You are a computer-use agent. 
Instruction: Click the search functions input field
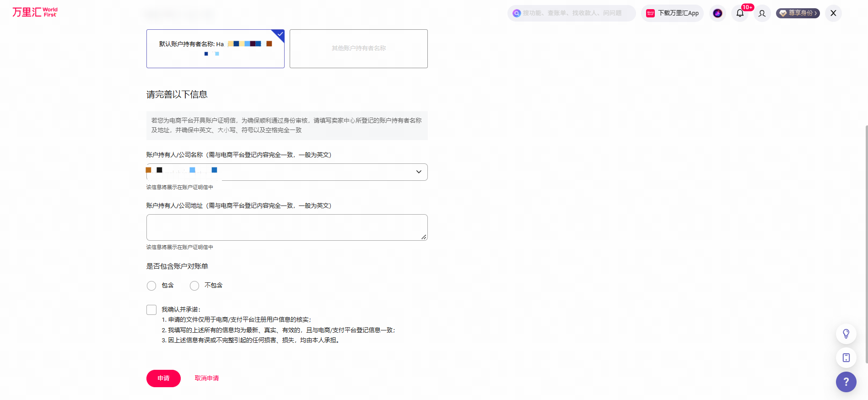[572, 13]
